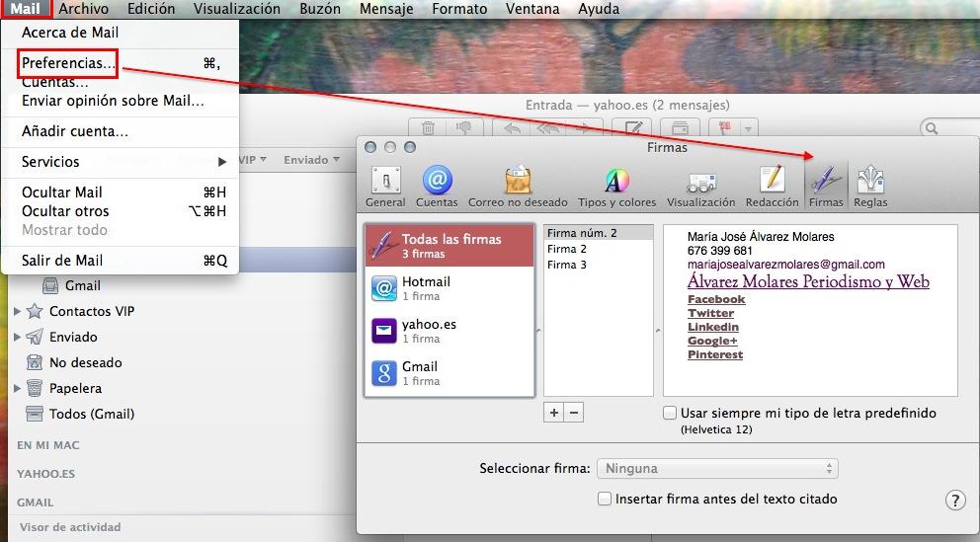The height and width of the screenshot is (542, 980).
Task: Select the Hotmail account in signatures list
Action: 449,288
